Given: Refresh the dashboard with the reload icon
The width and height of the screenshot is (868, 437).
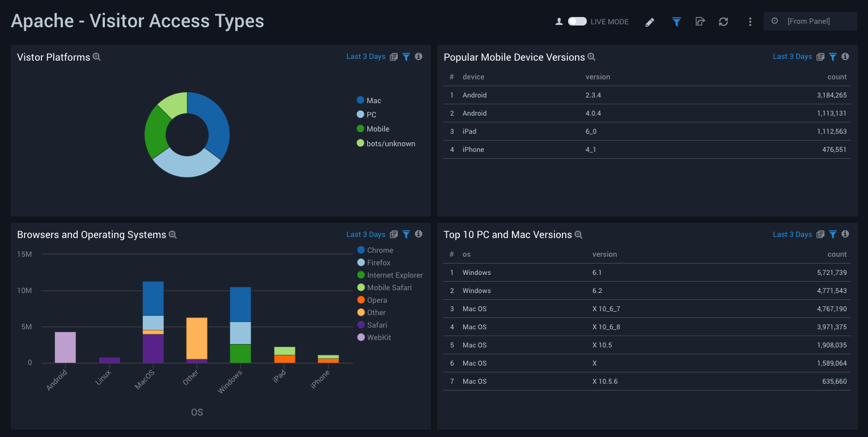Looking at the screenshot, I should [x=723, y=22].
